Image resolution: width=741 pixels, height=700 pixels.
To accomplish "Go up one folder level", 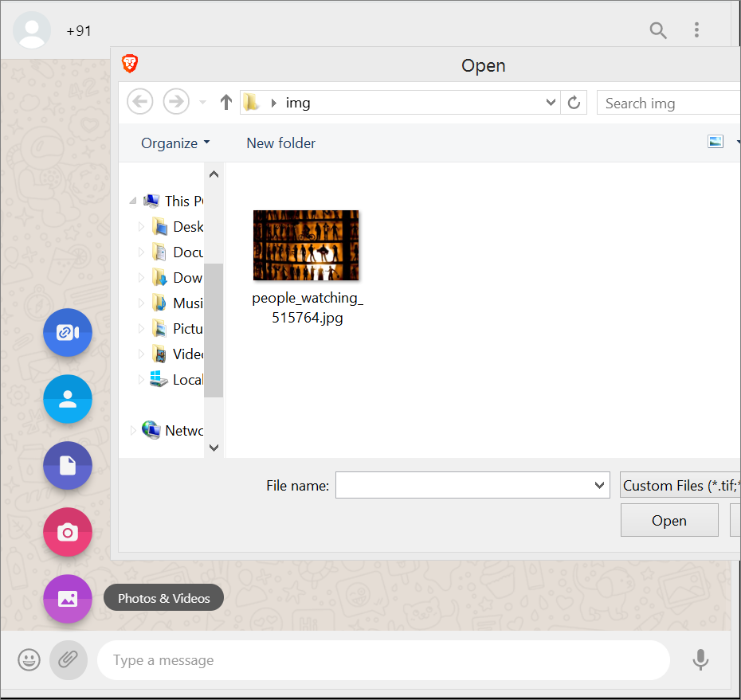I will click(226, 103).
